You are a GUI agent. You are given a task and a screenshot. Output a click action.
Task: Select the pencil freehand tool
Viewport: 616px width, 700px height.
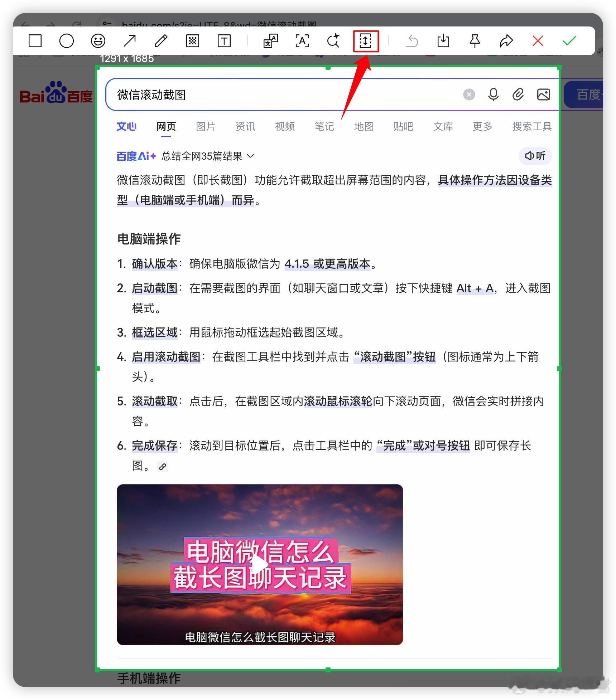point(161,41)
